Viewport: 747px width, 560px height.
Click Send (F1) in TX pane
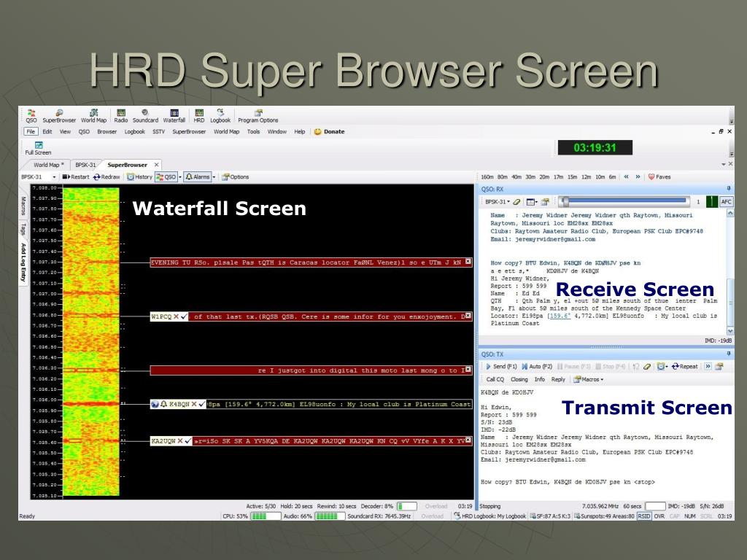pos(501,366)
